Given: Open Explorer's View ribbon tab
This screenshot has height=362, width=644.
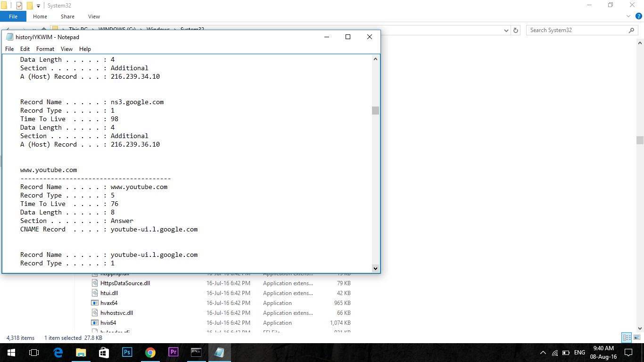Looking at the screenshot, I should (x=94, y=16).
